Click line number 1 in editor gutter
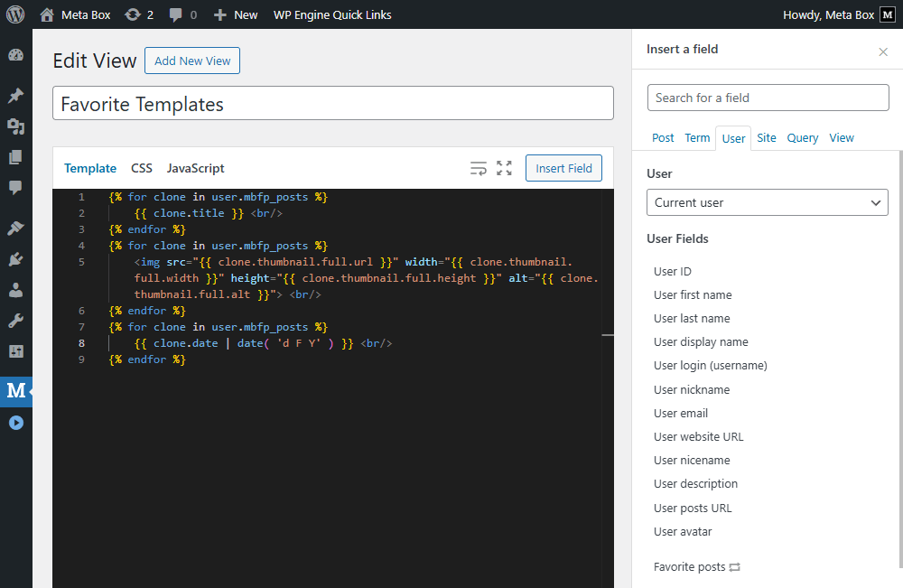The image size is (903, 588). pos(81,197)
